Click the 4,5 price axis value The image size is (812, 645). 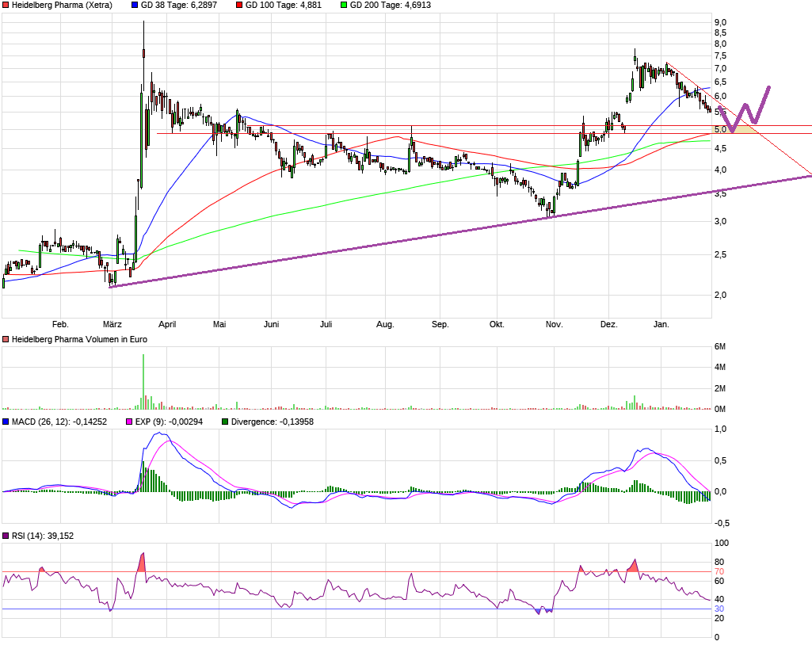click(x=720, y=149)
